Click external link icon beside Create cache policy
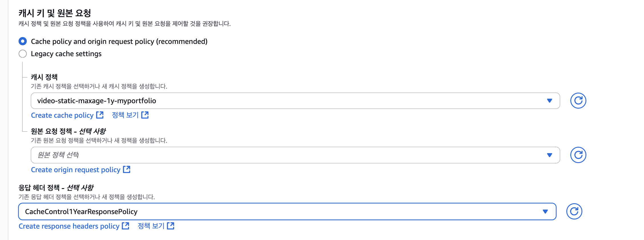The height and width of the screenshot is (240, 644). 100,115
